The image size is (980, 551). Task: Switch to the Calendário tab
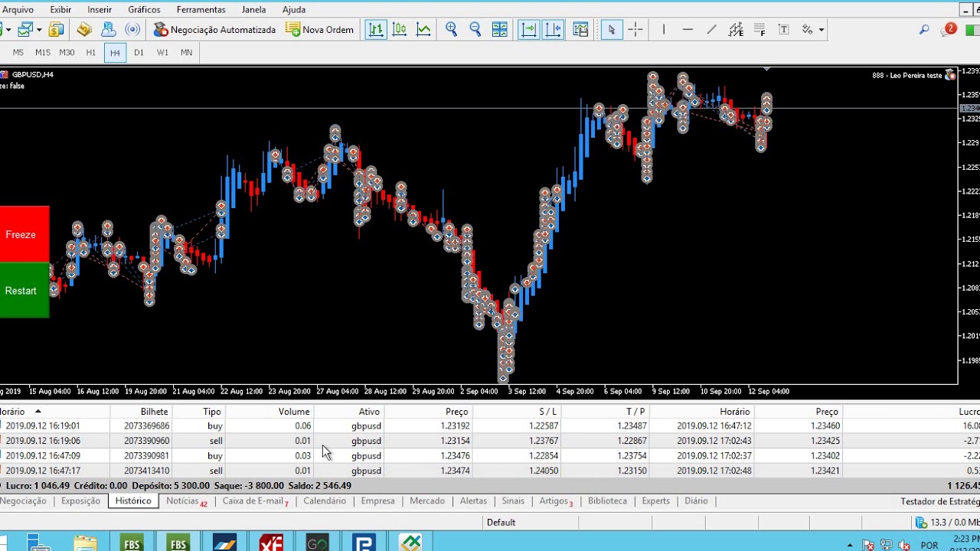(x=325, y=501)
